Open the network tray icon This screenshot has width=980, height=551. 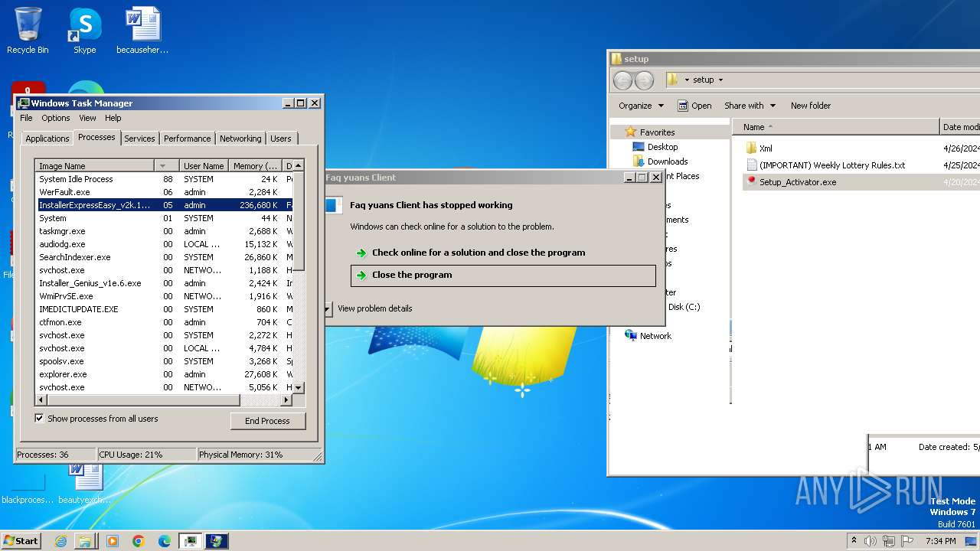click(890, 541)
